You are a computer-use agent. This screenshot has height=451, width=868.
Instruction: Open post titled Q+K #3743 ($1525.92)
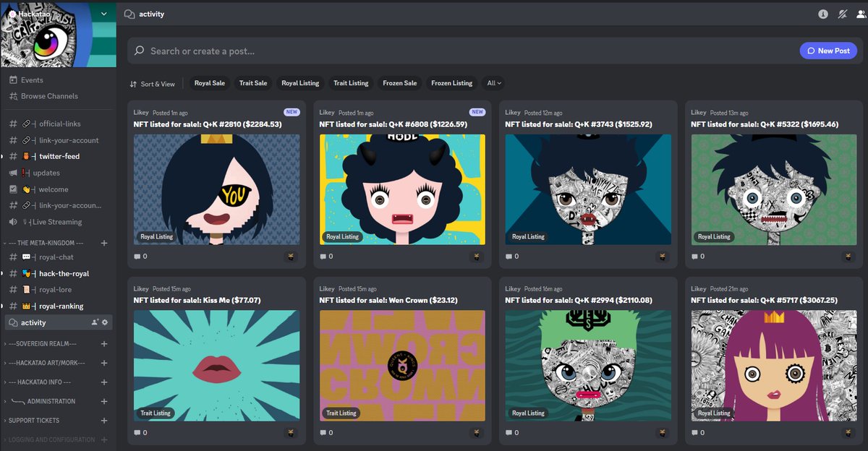point(579,124)
